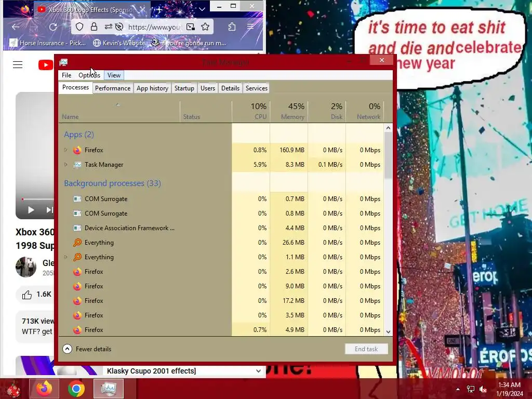Click the Firefox address bar URL
This screenshot has width=532, height=399.
(x=155, y=27)
